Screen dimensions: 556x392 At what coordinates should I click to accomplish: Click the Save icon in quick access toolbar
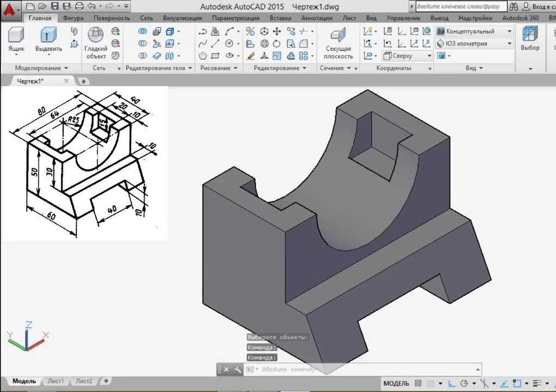click(x=54, y=7)
